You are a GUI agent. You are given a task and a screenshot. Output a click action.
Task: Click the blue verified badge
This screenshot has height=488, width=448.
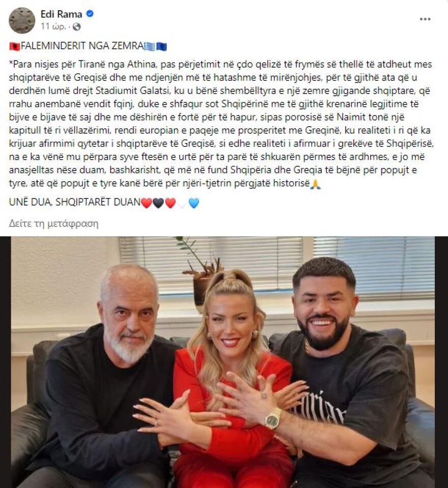point(90,14)
